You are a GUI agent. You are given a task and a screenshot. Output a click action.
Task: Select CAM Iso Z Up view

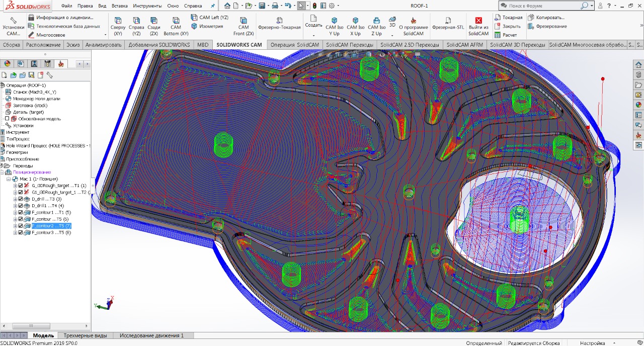point(376,21)
